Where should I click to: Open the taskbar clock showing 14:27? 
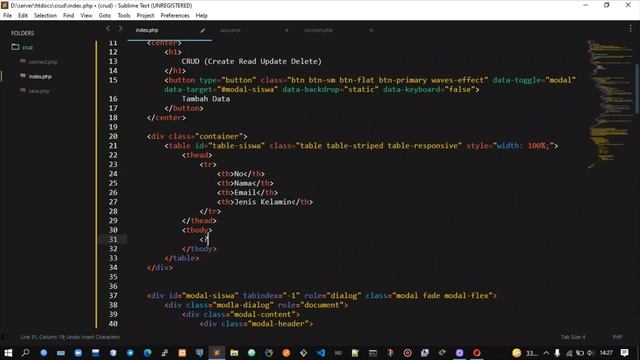(606, 353)
